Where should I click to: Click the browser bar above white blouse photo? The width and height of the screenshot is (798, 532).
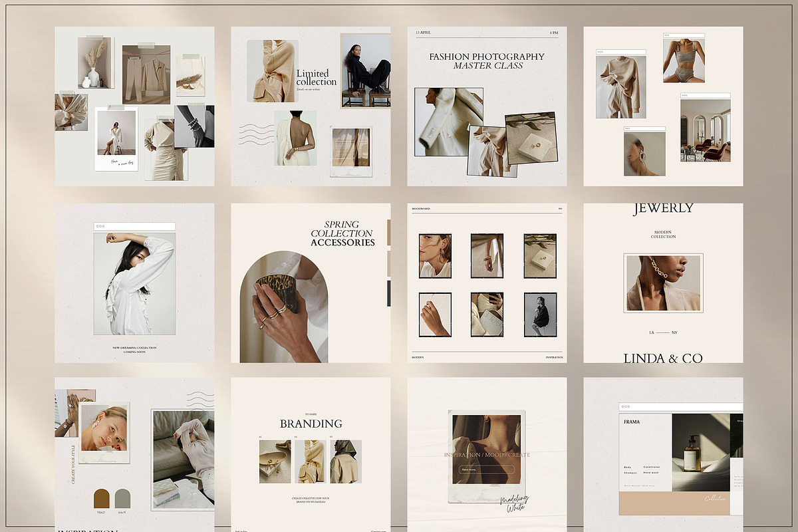pyautogui.click(x=134, y=227)
